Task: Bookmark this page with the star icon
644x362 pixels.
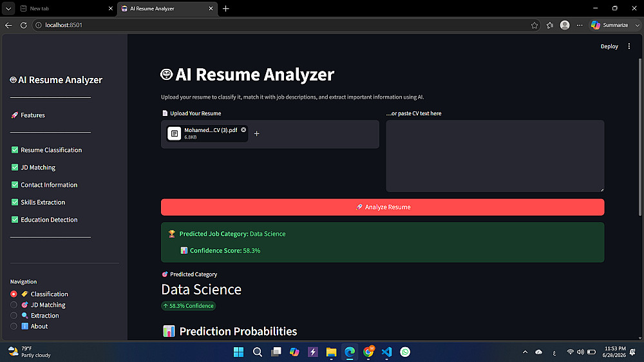Action: coord(535,25)
